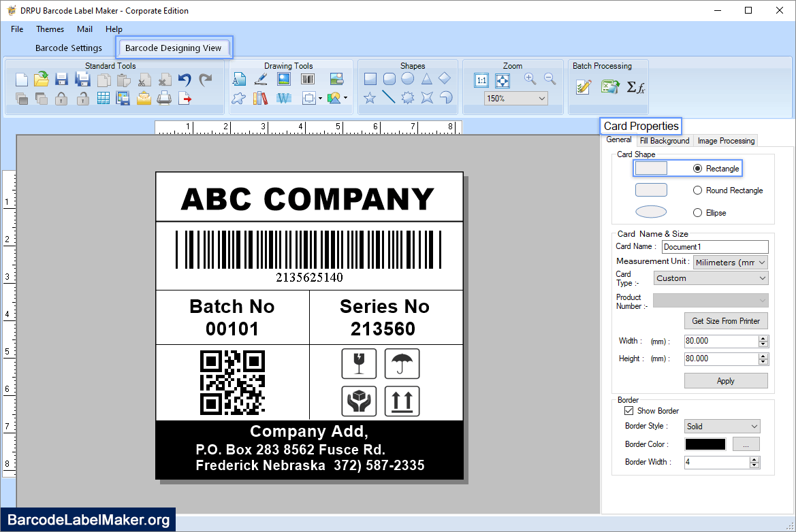Click the Undo arrow icon
The image size is (796, 532).
183,80
